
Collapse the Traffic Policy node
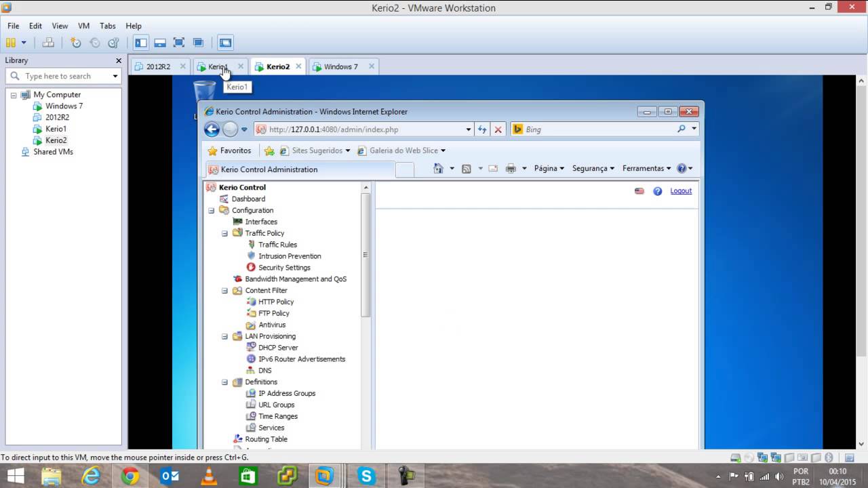pyautogui.click(x=224, y=233)
